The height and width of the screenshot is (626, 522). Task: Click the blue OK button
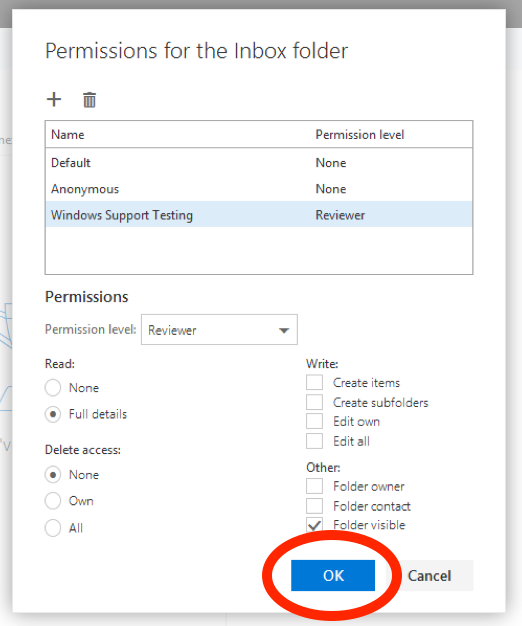333,575
